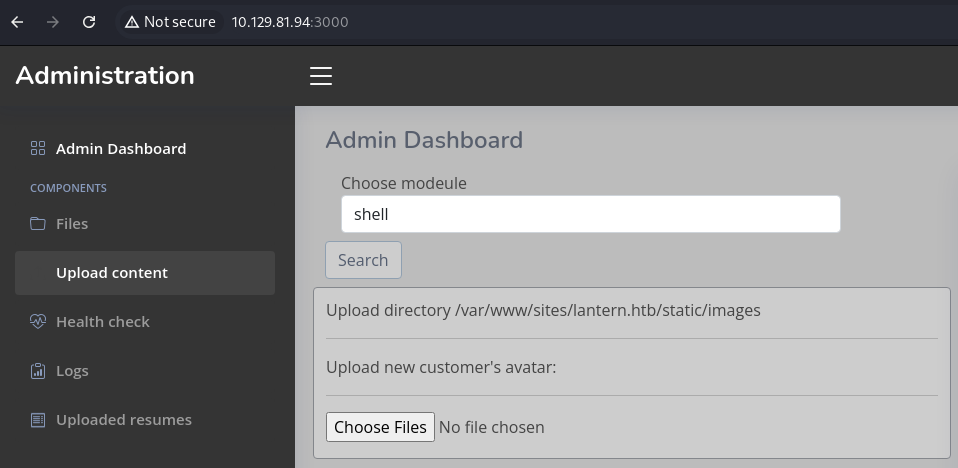Viewport: 958px width, 468px height.
Task: Open Admin Dashboard from sidebar
Action: 121,148
